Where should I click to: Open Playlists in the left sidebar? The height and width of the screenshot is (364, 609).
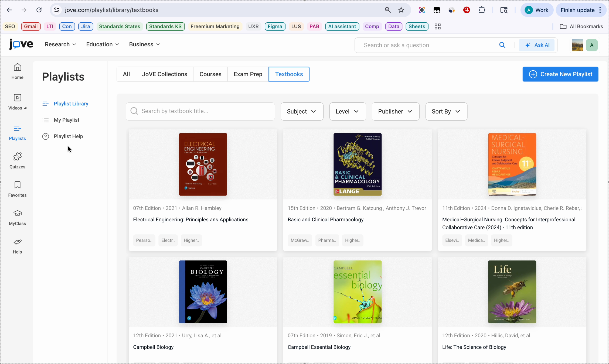(x=17, y=133)
